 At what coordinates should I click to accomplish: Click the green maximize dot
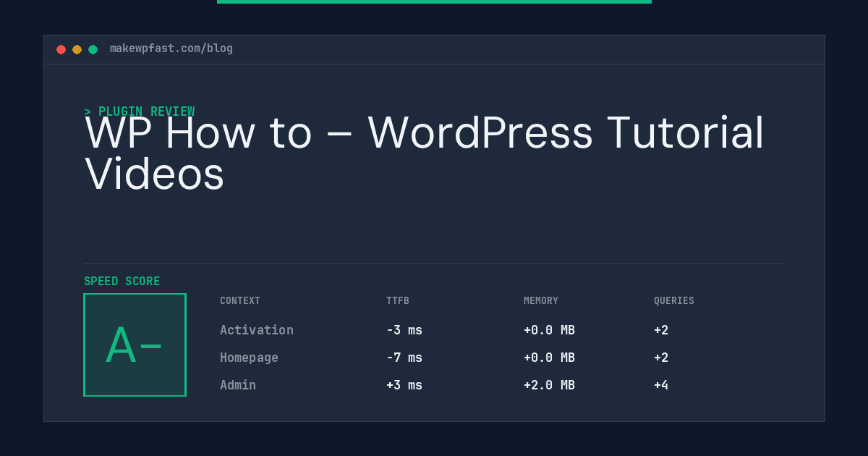[93, 49]
